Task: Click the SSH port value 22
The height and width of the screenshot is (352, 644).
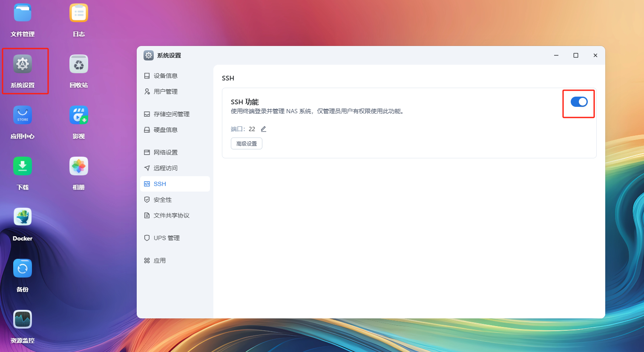Action: (x=252, y=129)
